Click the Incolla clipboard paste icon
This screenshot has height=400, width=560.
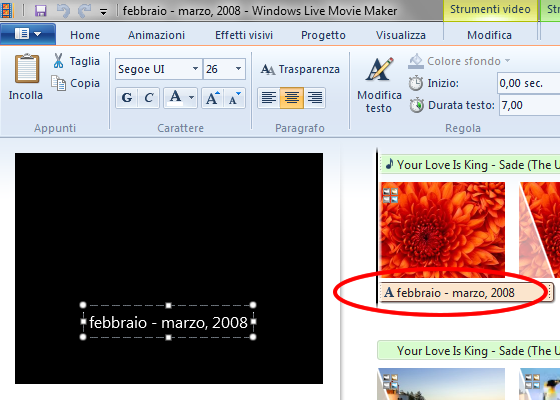[x=26, y=68]
